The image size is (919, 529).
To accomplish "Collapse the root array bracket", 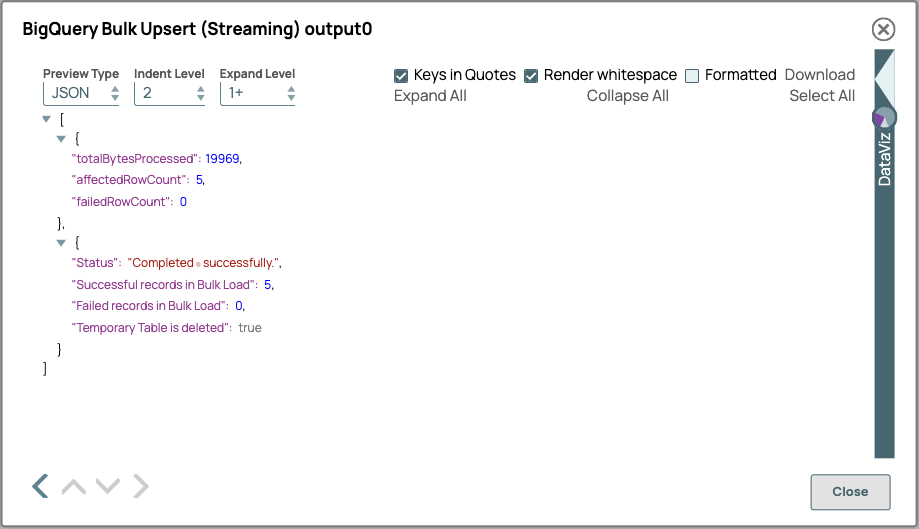I will [x=47, y=119].
